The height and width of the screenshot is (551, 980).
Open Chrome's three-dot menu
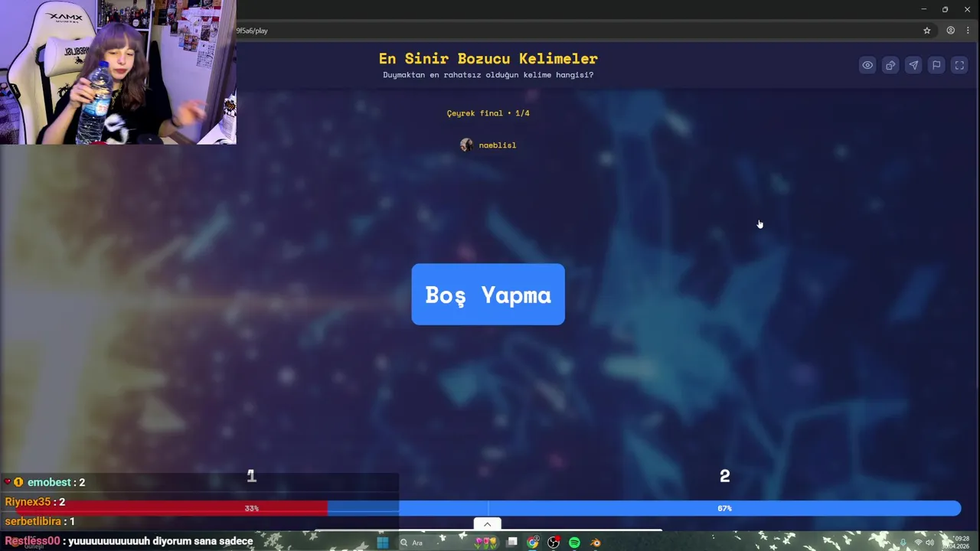968,31
